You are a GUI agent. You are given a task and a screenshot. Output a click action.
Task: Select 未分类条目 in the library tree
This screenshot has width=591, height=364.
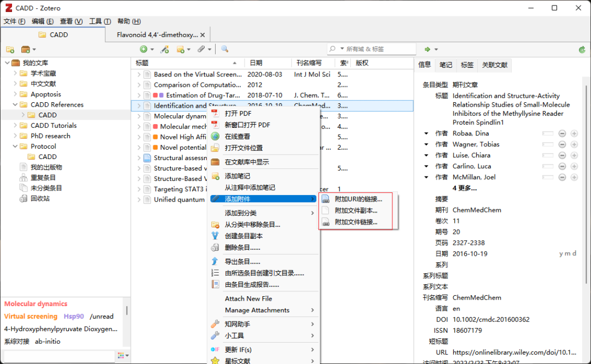(46, 188)
